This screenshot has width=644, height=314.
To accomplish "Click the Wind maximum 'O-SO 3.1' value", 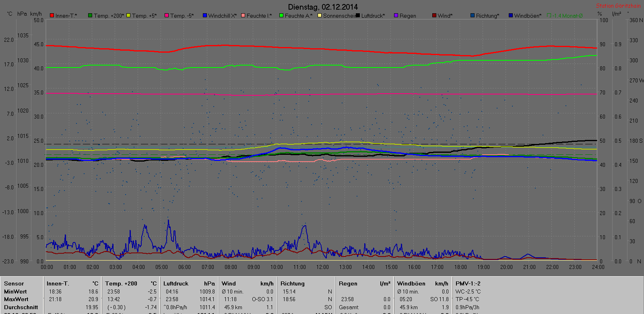I will click(262, 299).
